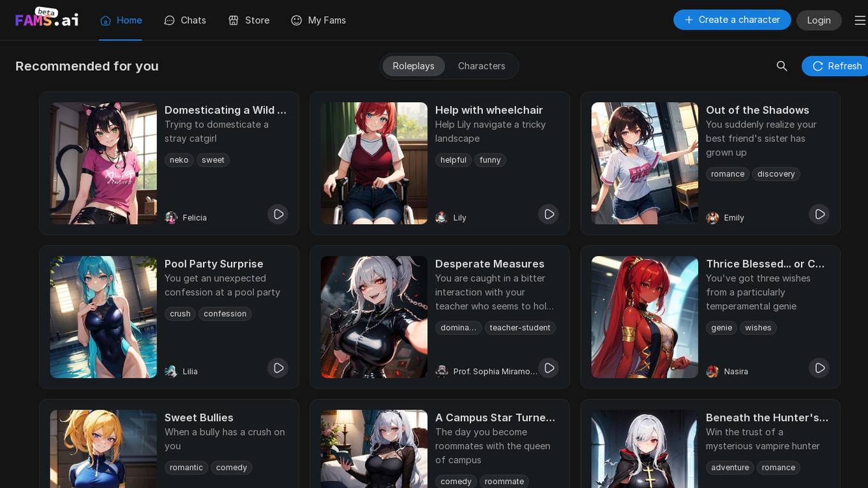Open the hamburger menu icon
868x488 pixels.
point(860,20)
